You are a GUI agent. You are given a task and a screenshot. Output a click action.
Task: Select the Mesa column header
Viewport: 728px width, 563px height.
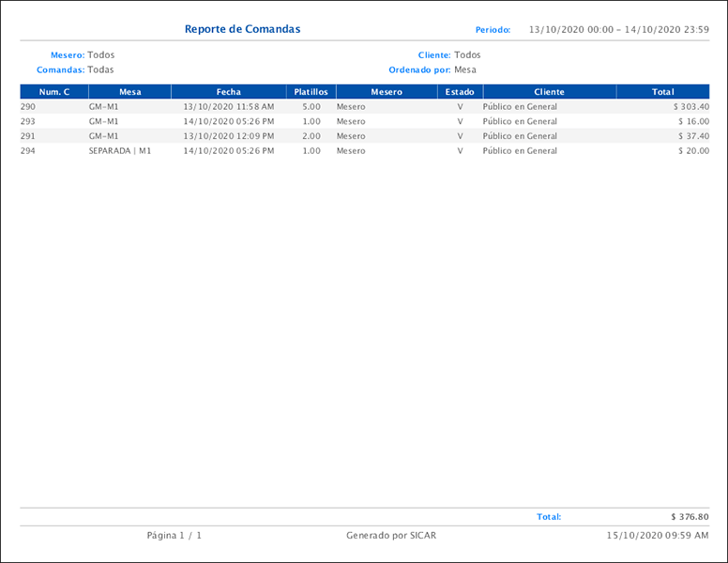click(x=130, y=92)
